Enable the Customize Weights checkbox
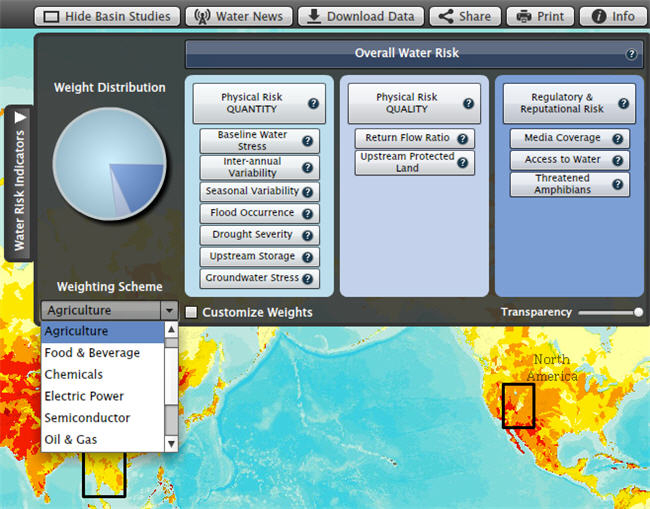 click(x=192, y=312)
